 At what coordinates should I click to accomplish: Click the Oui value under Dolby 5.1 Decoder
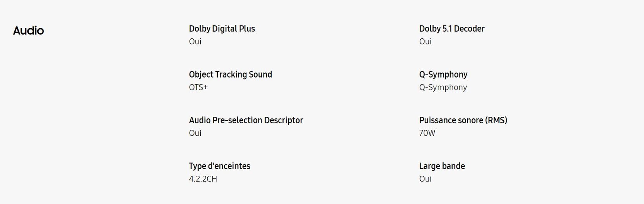click(425, 41)
